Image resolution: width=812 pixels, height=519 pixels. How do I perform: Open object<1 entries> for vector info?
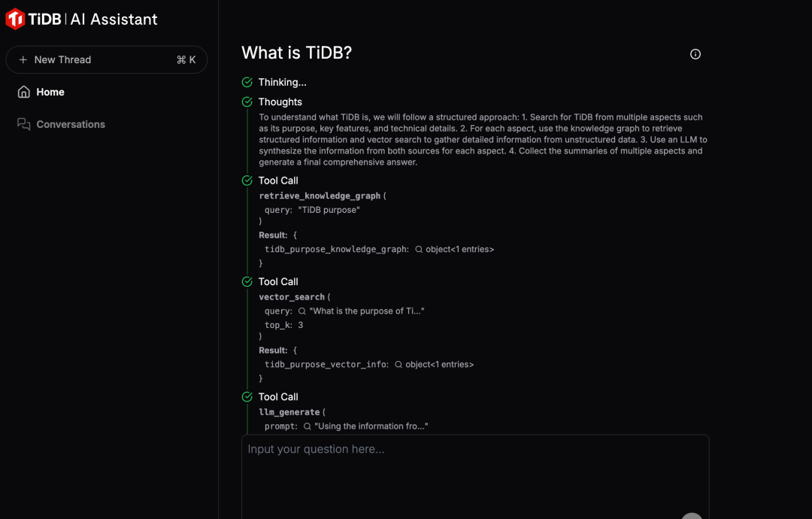tap(439, 365)
